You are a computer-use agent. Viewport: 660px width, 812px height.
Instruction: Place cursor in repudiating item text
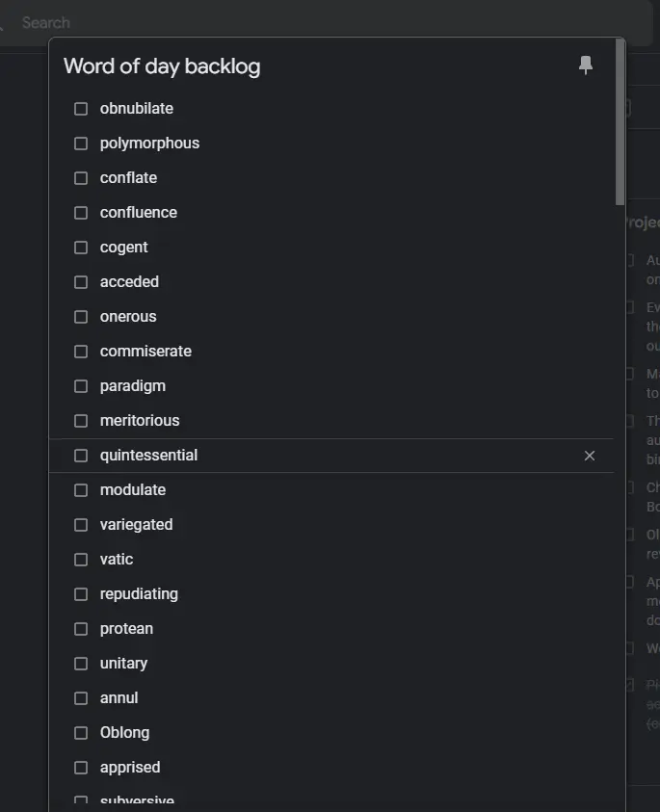[139, 594]
